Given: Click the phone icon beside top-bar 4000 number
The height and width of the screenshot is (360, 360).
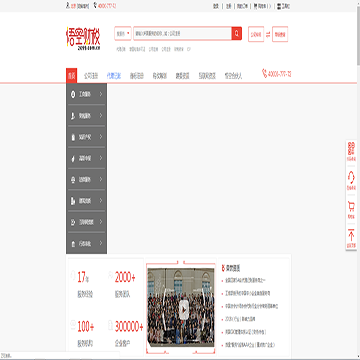Looking at the screenshot, I should tap(96, 6).
